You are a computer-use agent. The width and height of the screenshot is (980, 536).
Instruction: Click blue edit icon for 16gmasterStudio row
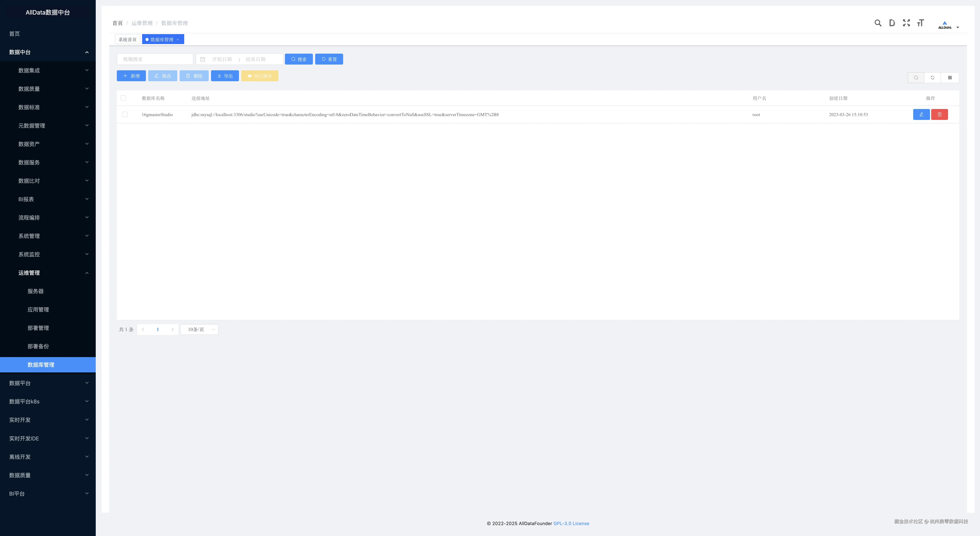(x=921, y=115)
